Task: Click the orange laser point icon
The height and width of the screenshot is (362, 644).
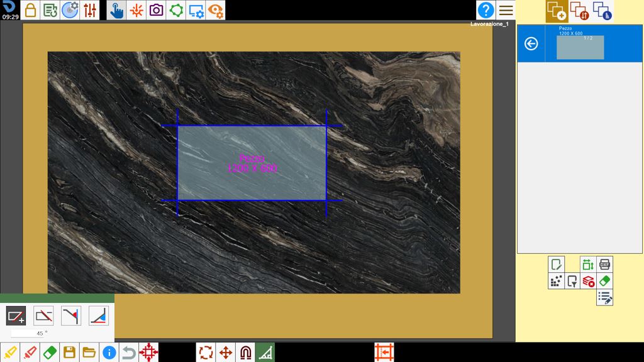Action: [x=136, y=10]
